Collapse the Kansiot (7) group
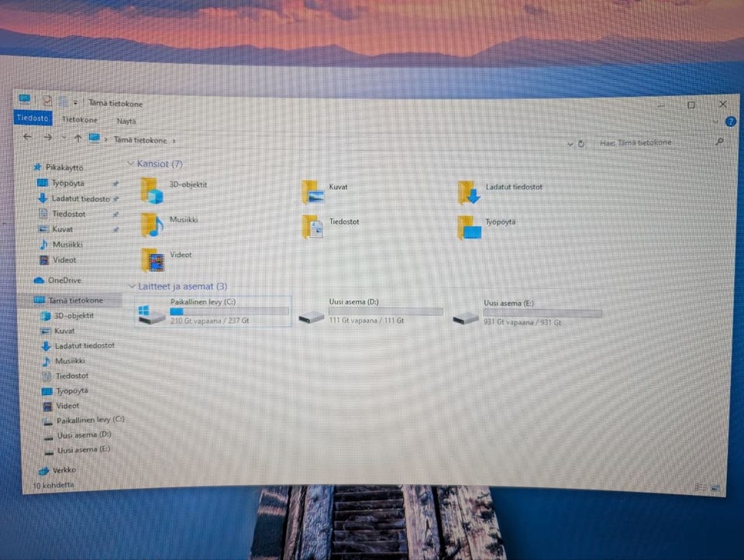Viewport: 744px width, 560px height. coord(130,163)
